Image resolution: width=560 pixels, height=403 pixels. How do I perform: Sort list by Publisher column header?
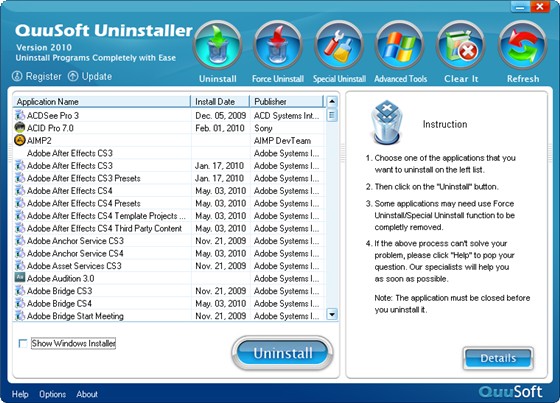point(287,101)
